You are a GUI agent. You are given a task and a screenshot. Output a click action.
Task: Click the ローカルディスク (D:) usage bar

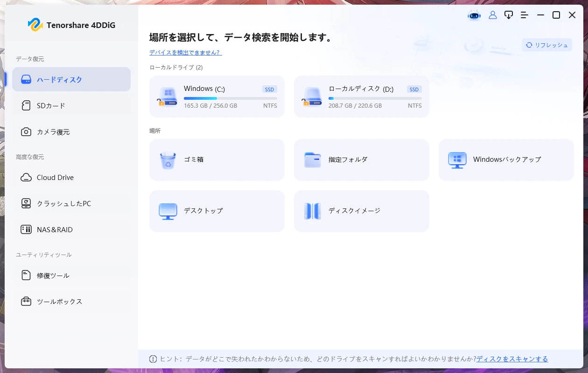(x=375, y=98)
